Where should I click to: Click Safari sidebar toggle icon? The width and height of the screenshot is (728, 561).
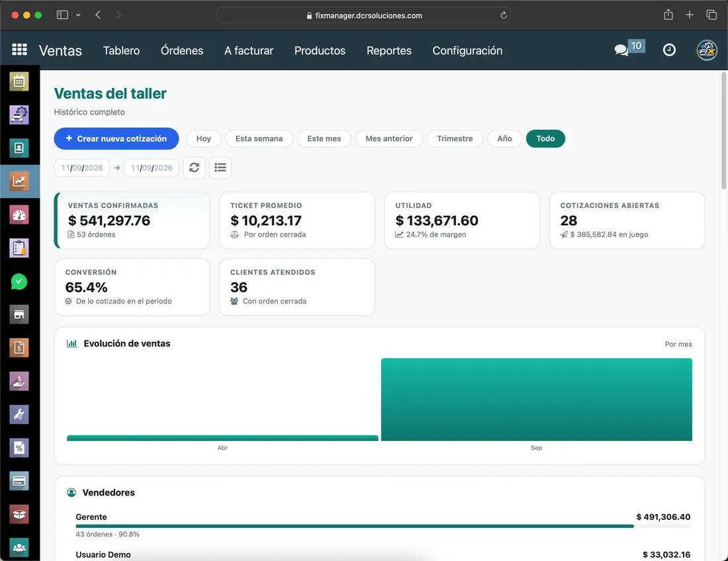(x=62, y=15)
